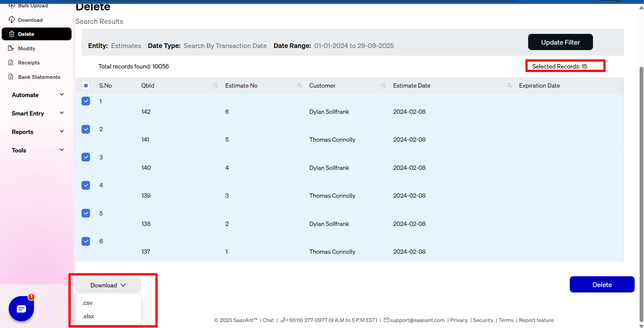
Task: Uncheck record 3 for Dylan Sollfrank
Action: 86,157
